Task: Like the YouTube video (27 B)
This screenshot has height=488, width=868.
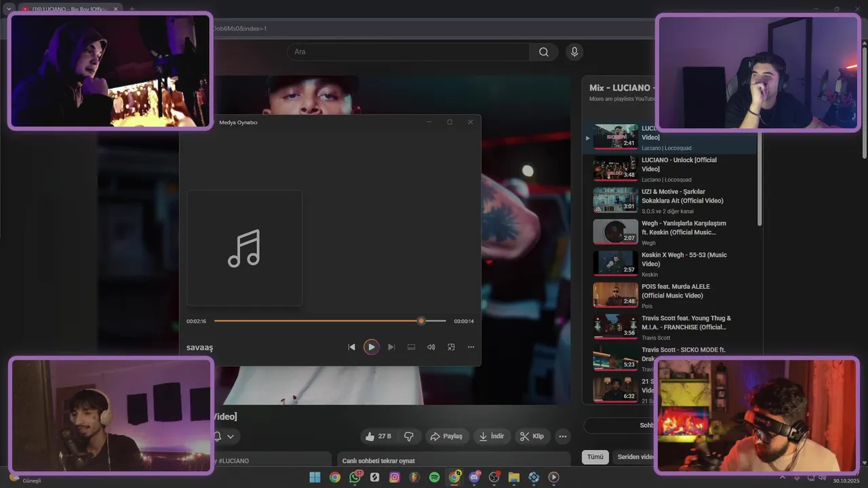Action: pyautogui.click(x=378, y=436)
